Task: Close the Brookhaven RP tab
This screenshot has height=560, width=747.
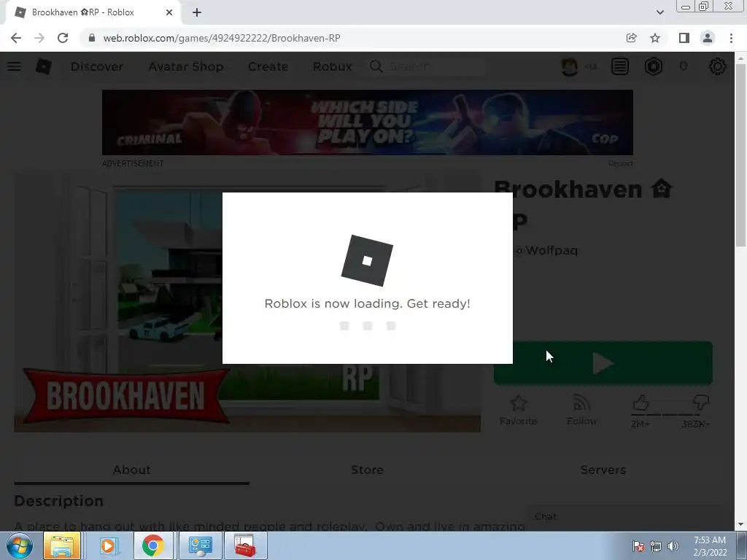Action: coord(169,12)
